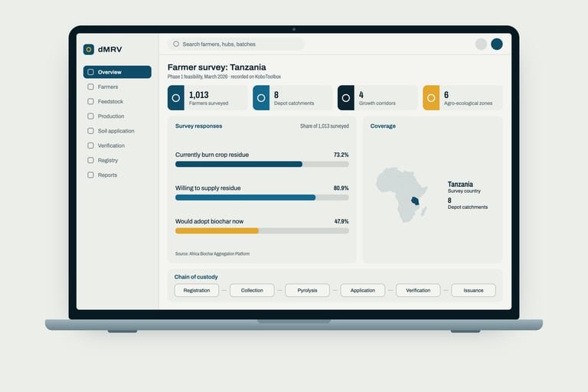Click the Pyrolysis custody step button

(307, 290)
